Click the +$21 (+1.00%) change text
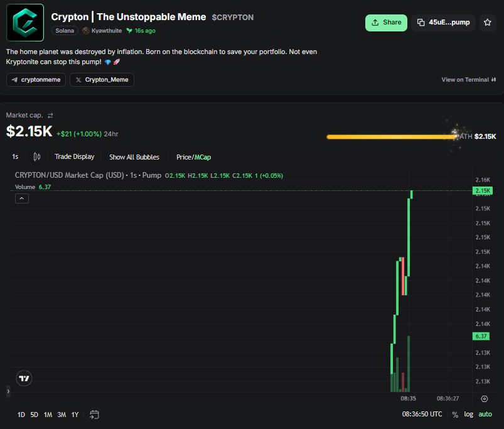 click(79, 134)
